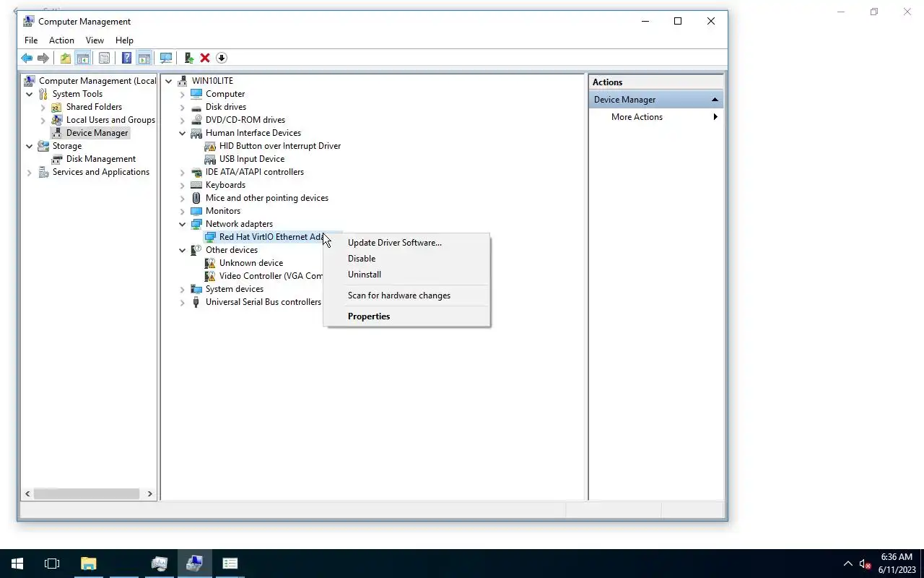Expand the Monitors category arrow
The height and width of the screenshot is (578, 924).
(183, 211)
